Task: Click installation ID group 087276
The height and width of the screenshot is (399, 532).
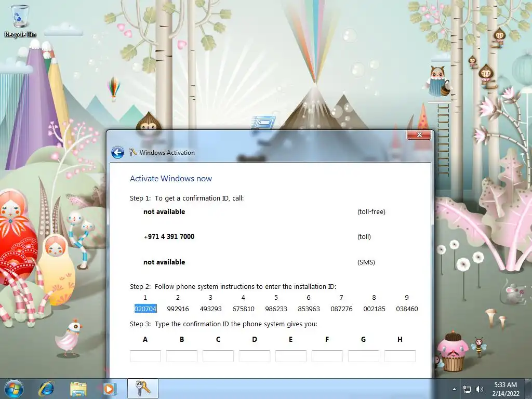Action: 341,309
